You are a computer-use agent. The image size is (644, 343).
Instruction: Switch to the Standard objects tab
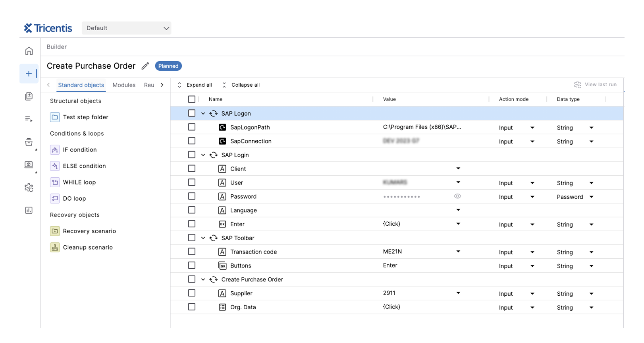pyautogui.click(x=81, y=85)
